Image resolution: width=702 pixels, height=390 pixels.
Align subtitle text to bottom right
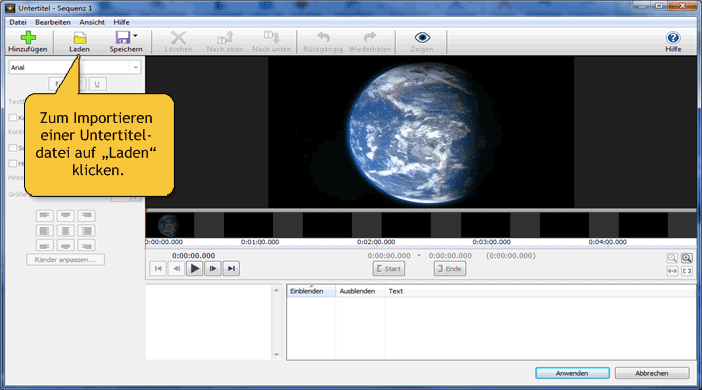(86, 245)
